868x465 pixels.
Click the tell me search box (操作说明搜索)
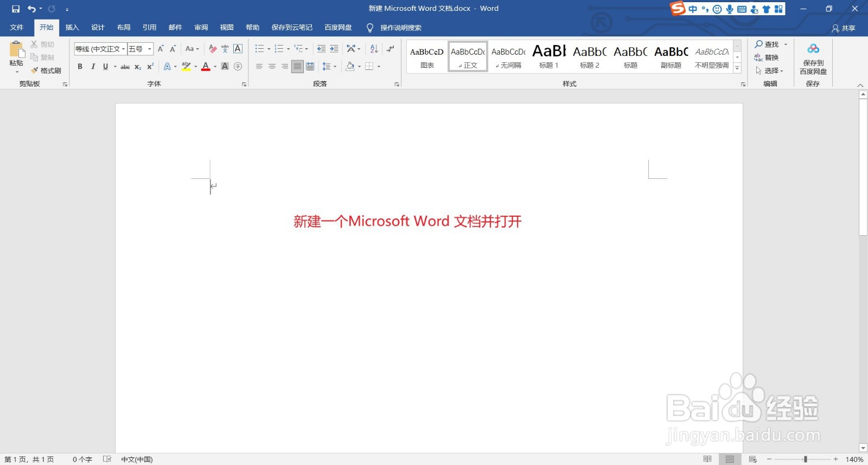click(400, 28)
